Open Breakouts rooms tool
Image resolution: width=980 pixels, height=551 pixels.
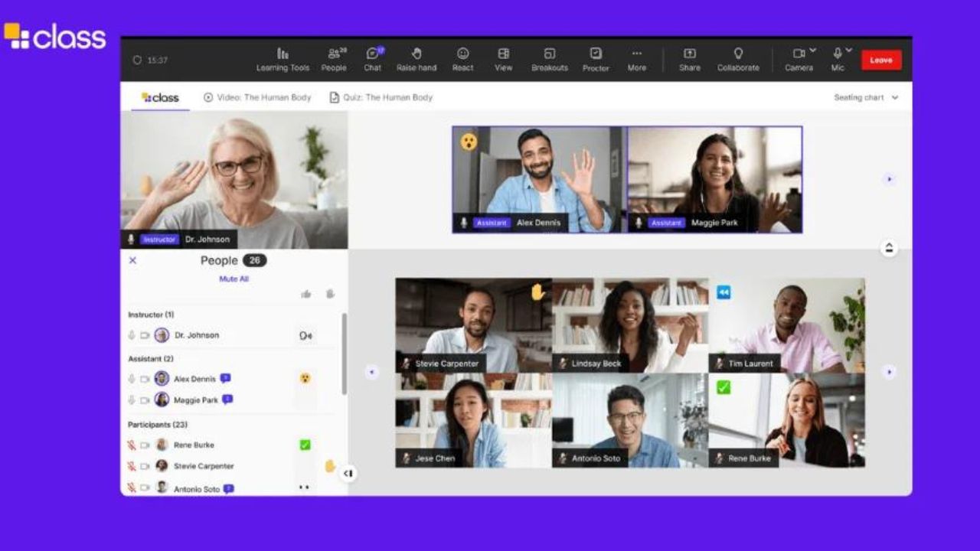pos(550,60)
